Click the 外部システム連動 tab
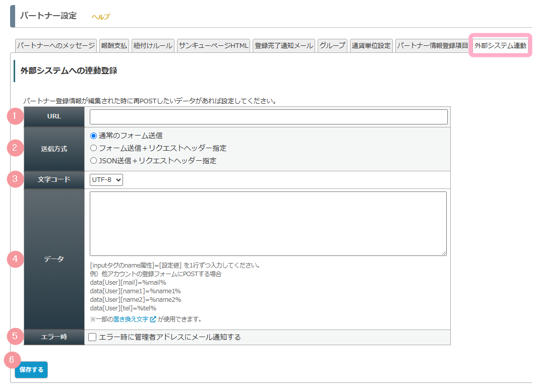536x392 pixels. 500,46
